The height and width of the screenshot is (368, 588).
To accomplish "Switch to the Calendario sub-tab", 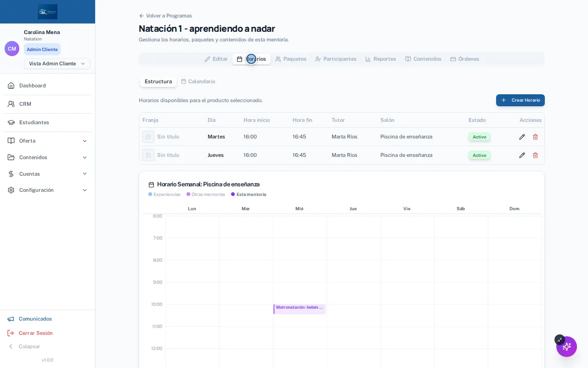I will [198, 81].
